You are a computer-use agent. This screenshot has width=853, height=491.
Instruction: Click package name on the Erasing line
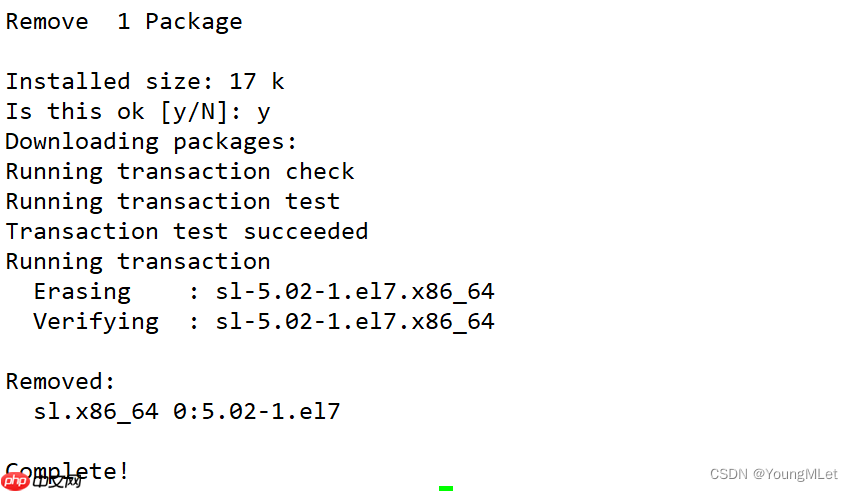(355, 291)
